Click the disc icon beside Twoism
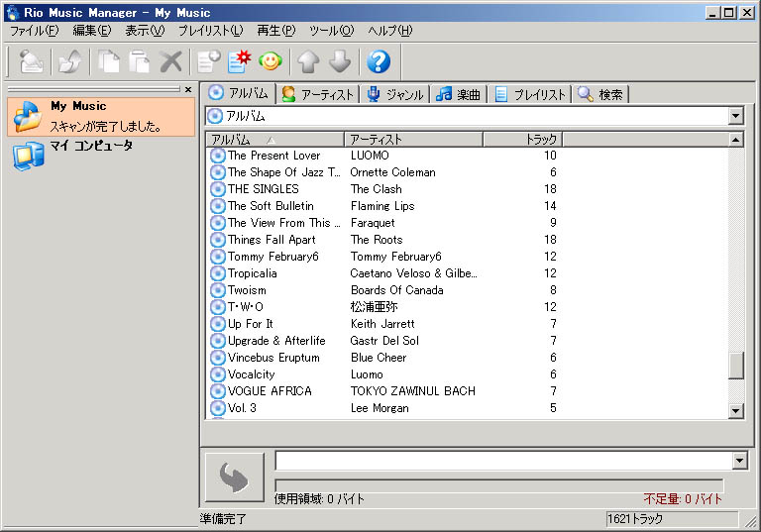 point(218,290)
